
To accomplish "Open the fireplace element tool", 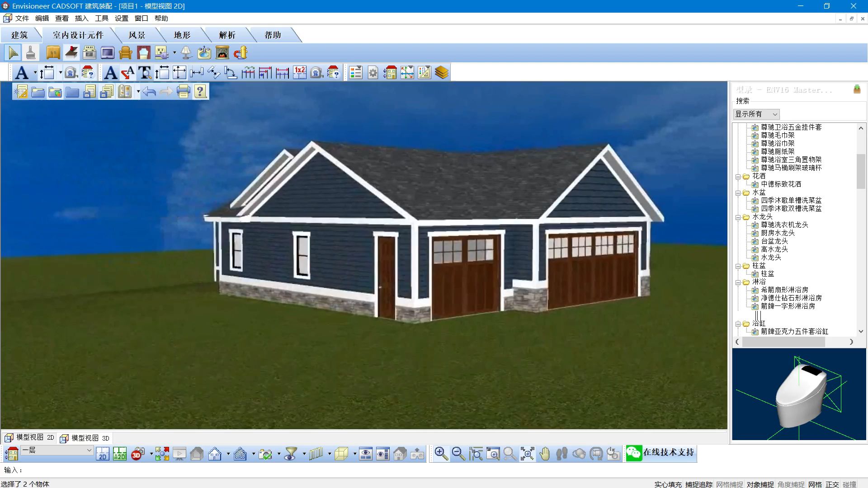I will pyautogui.click(x=222, y=53).
